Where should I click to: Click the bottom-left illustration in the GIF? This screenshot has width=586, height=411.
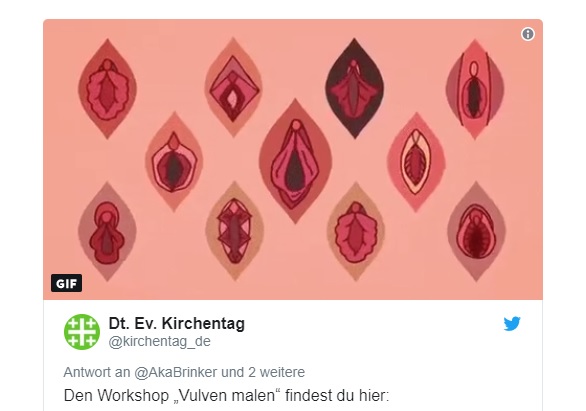coord(107,232)
